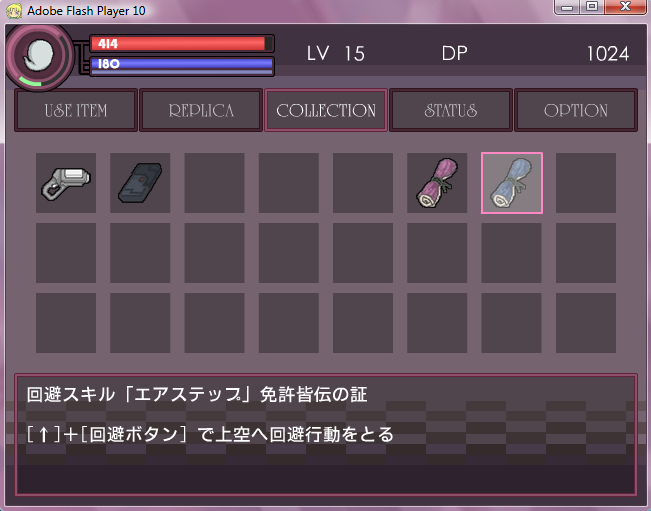
Task: Click the empty slot right of the black case
Action: pyautogui.click(x=214, y=183)
